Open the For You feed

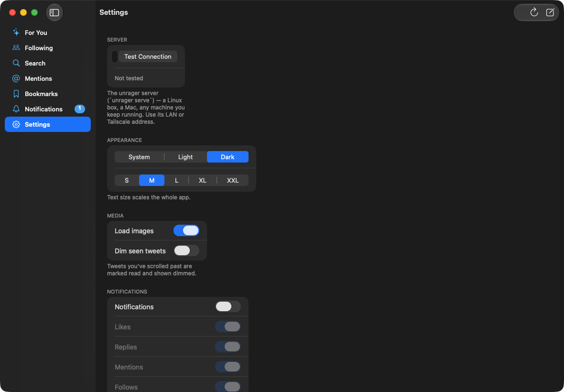point(48,33)
